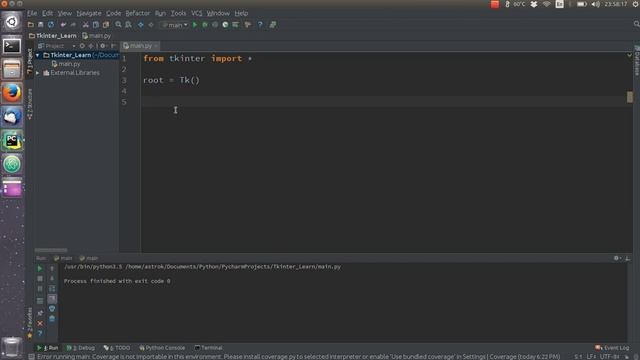Click the scroll from source icon in Project panel
Viewport: 640px width, 360px height.
tap(82, 46)
